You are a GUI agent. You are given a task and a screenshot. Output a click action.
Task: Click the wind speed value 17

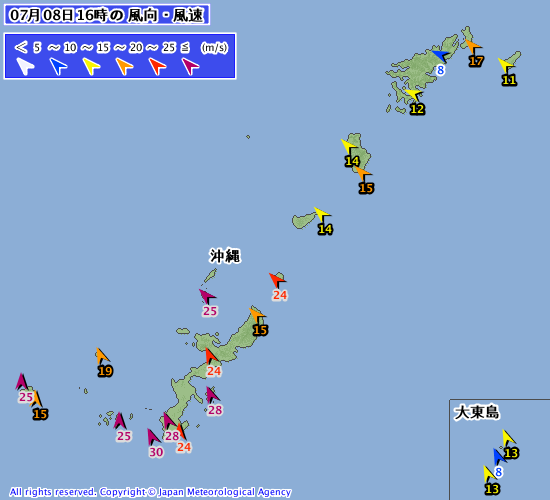coord(476,61)
